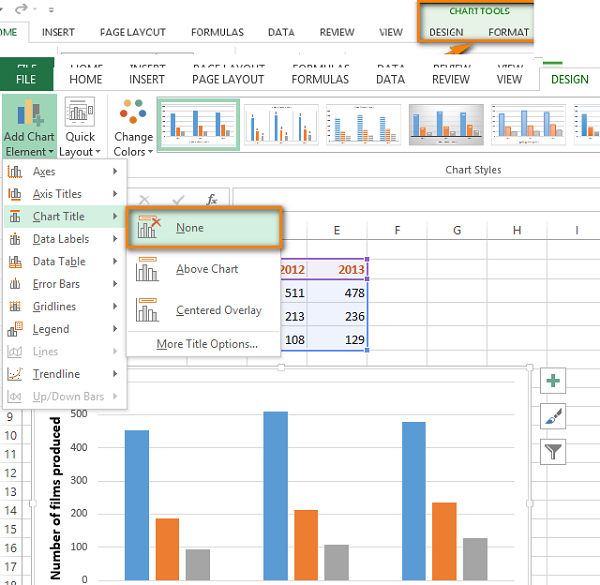Image resolution: width=600 pixels, height=585 pixels.
Task: Click the green plus Chart Elements button
Action: (x=553, y=380)
